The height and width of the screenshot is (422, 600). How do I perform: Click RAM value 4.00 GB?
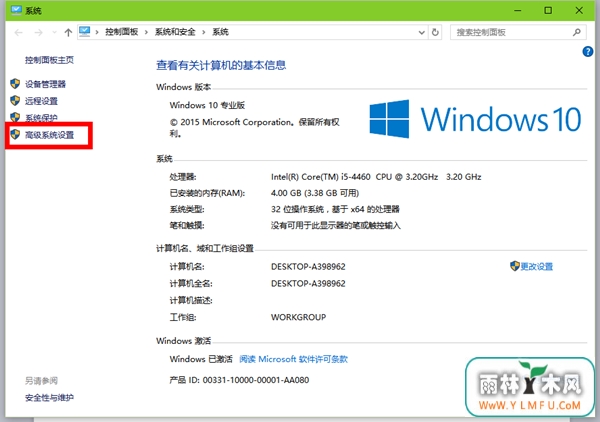[x=315, y=193]
